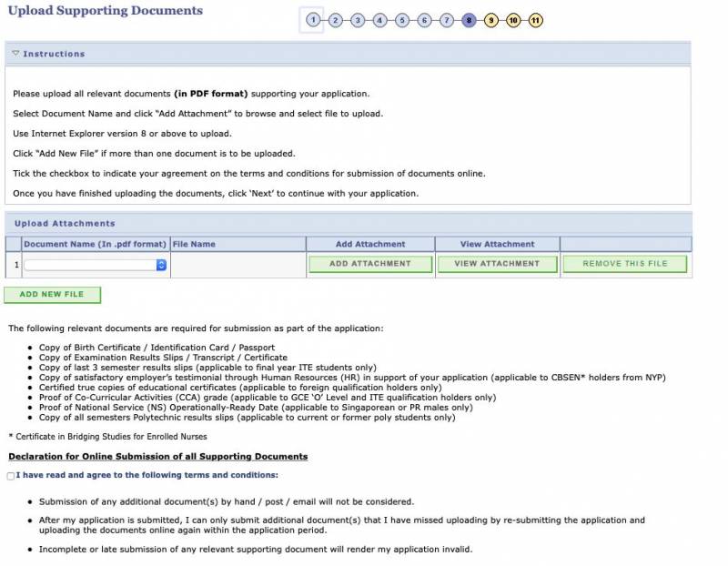Navigate to step 4 circle
Viewport: 728px width, 566px height.
(379, 20)
